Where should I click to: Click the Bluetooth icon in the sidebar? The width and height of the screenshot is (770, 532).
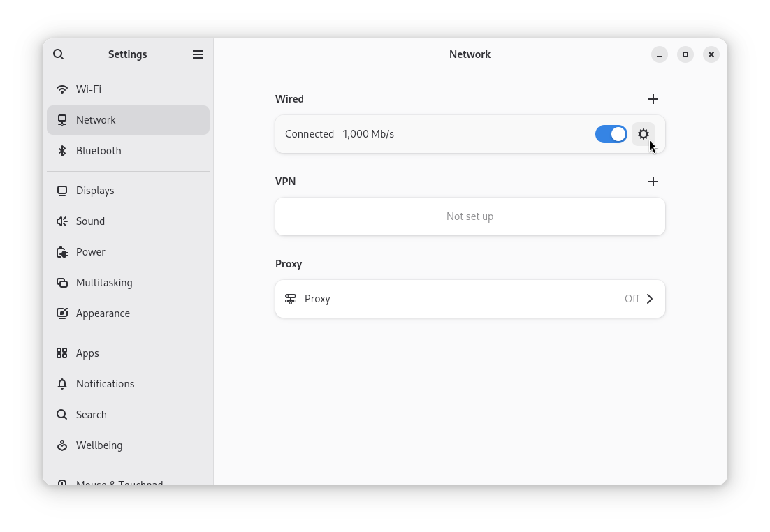62,150
